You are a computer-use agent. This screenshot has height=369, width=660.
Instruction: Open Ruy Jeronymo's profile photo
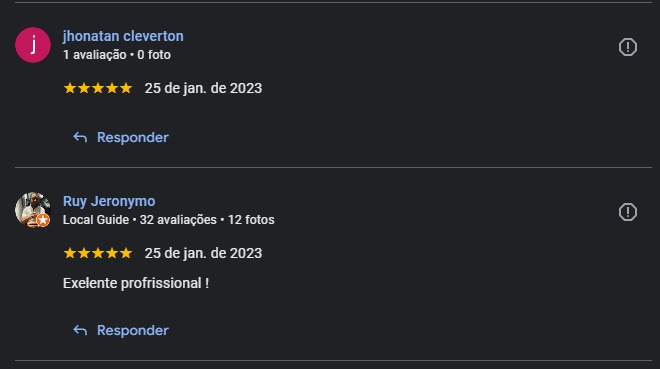(x=33, y=210)
